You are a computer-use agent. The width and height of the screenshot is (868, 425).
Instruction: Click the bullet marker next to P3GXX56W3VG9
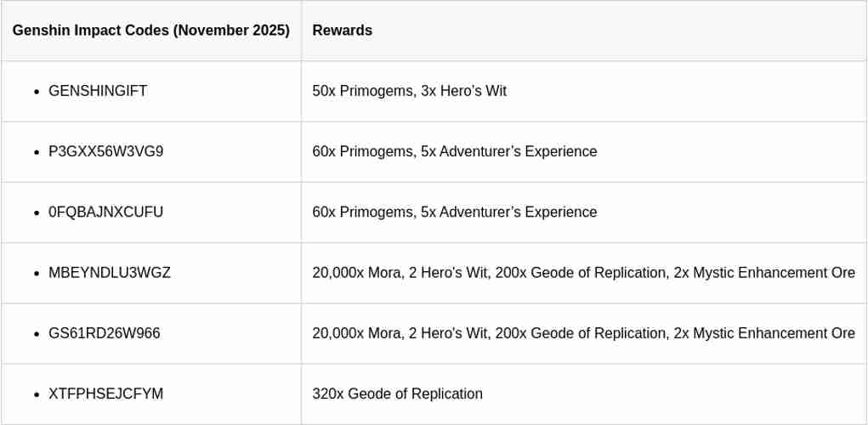(x=37, y=152)
